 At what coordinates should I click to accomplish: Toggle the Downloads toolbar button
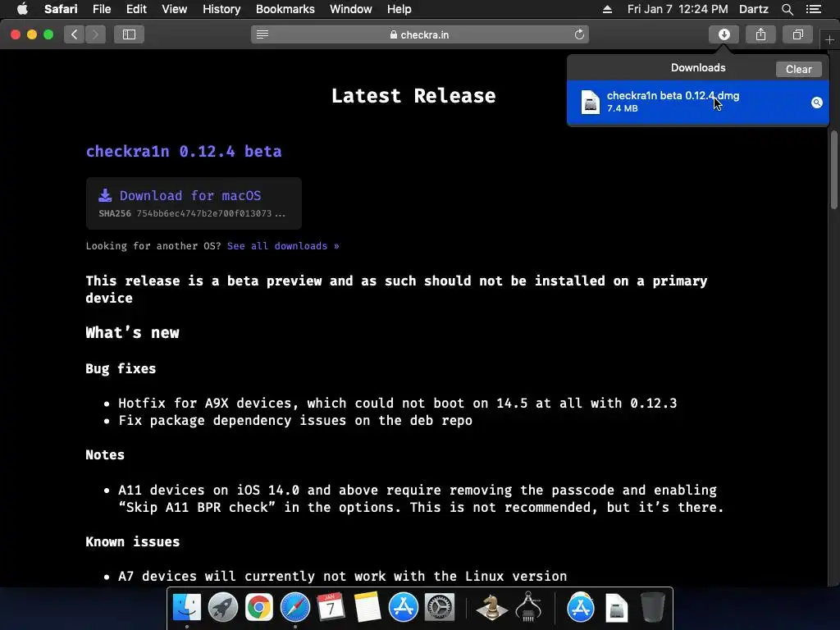[724, 34]
